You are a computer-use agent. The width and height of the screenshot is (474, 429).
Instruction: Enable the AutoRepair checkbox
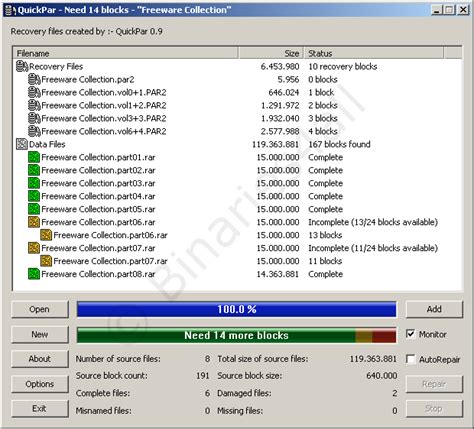411,359
